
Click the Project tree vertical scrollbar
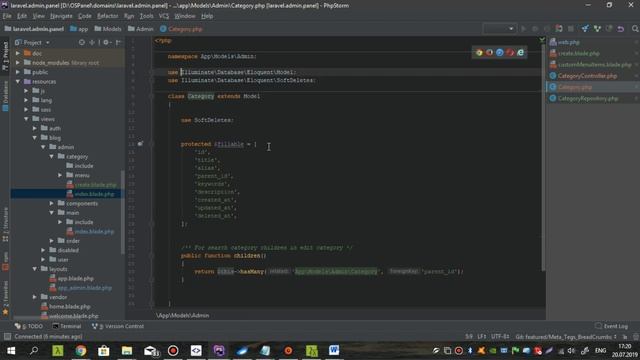pos(122,212)
